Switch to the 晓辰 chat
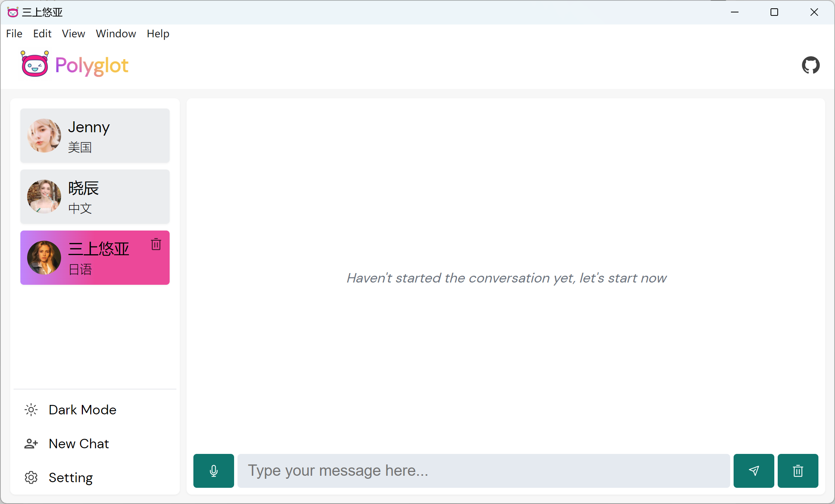Screen dimensions: 835x504 coord(95,197)
